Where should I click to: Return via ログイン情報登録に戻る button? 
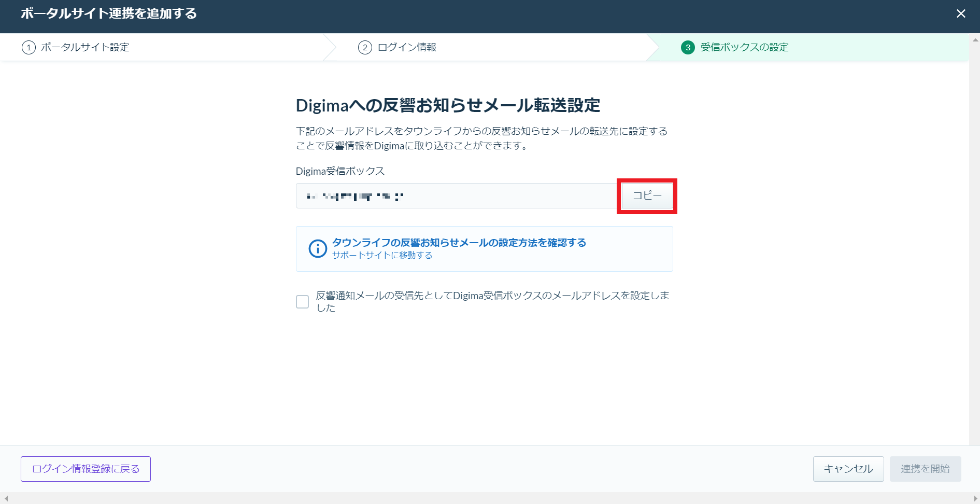(x=86, y=469)
